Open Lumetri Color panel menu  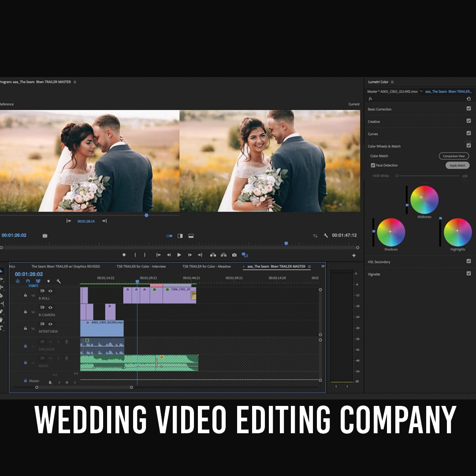392,82
